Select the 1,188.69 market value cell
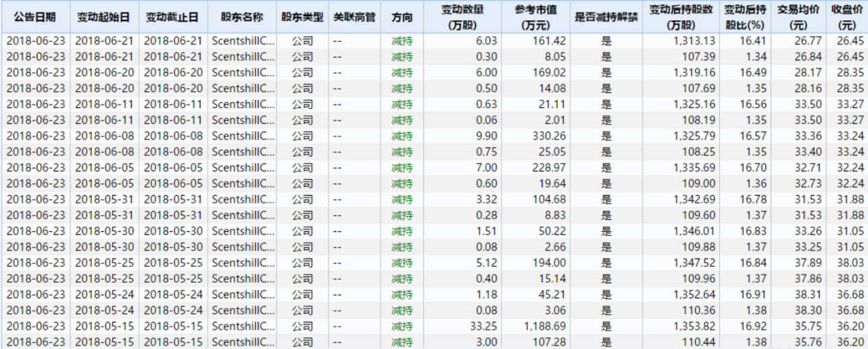The image size is (868, 349). (536, 326)
